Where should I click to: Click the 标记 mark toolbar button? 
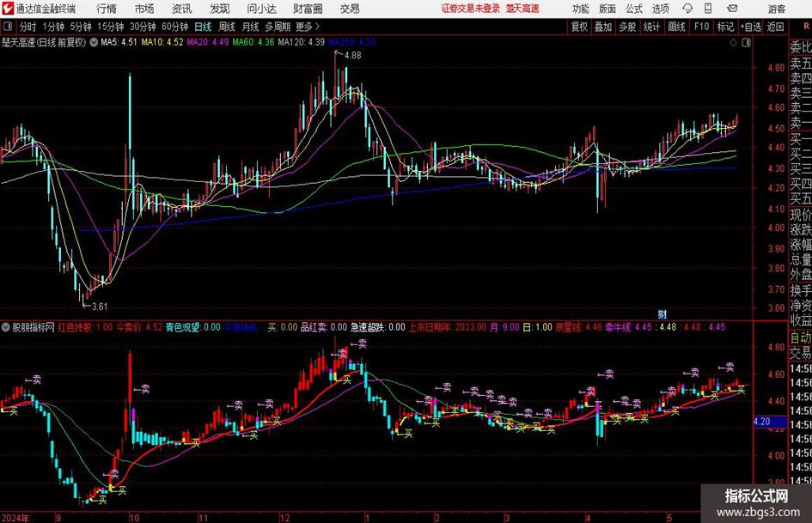pyautogui.click(x=725, y=27)
